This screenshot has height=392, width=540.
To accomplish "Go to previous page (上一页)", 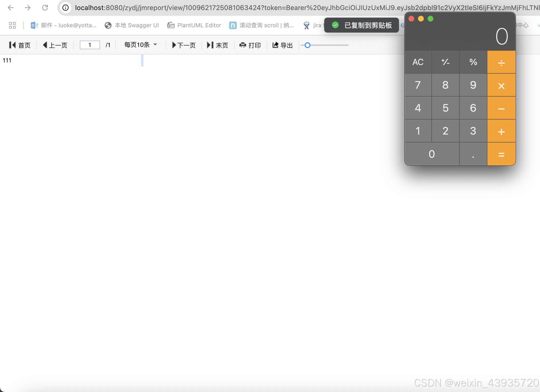I will pos(55,45).
